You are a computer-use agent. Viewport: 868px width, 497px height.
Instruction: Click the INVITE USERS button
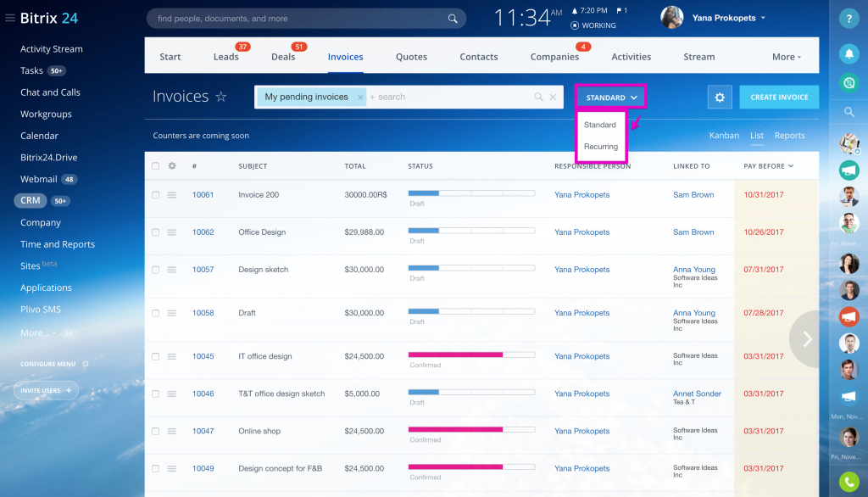(46, 391)
